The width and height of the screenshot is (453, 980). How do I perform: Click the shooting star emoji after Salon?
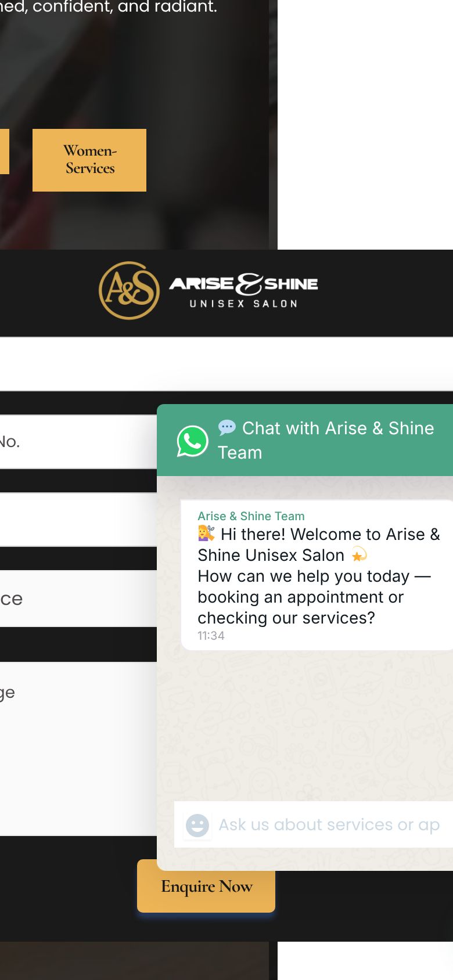(359, 554)
